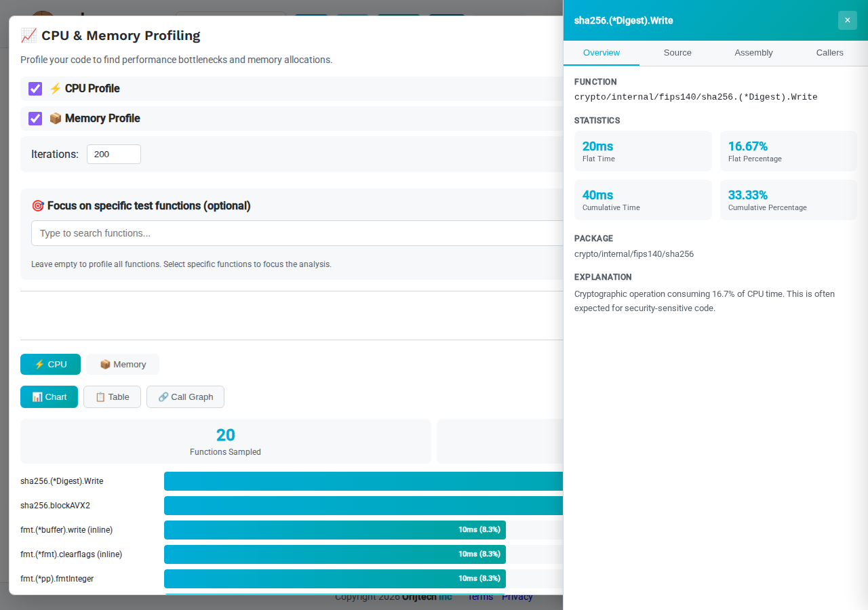This screenshot has width=868, height=610.
Task: Click the Flat Time statistic card
Action: coord(643,151)
